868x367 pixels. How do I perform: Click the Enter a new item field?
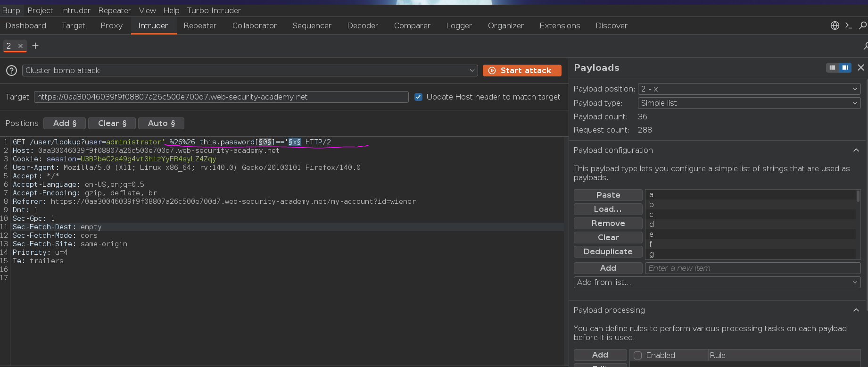click(752, 268)
